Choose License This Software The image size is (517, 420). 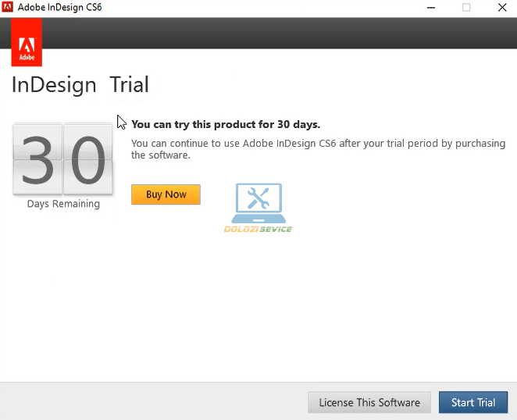point(369,403)
